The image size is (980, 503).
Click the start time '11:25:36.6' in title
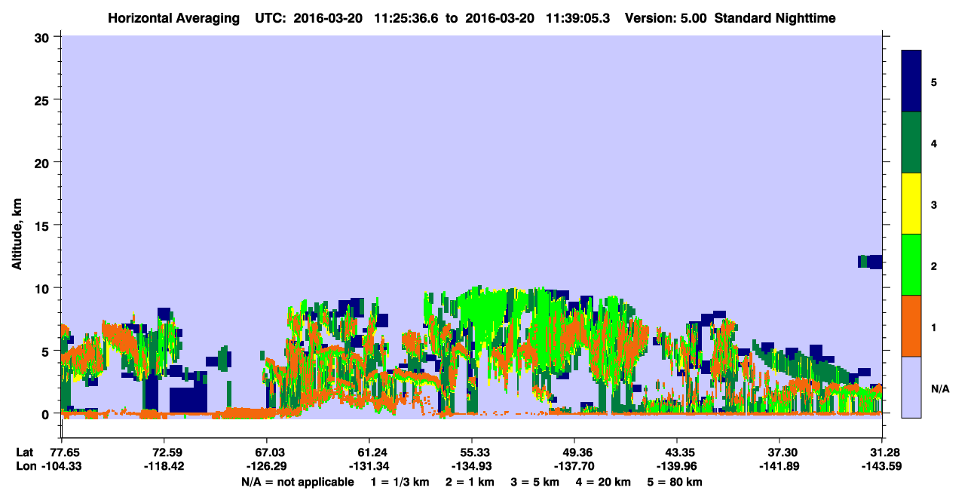(x=407, y=17)
